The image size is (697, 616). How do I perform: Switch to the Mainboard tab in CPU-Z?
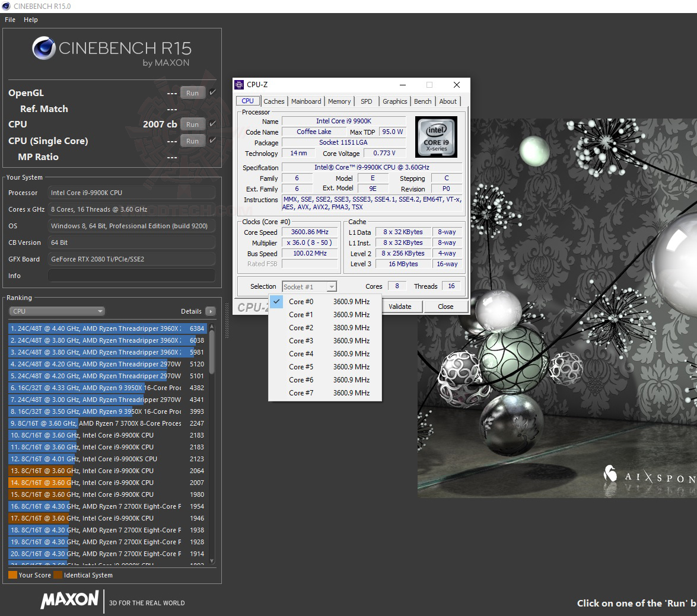[306, 101]
